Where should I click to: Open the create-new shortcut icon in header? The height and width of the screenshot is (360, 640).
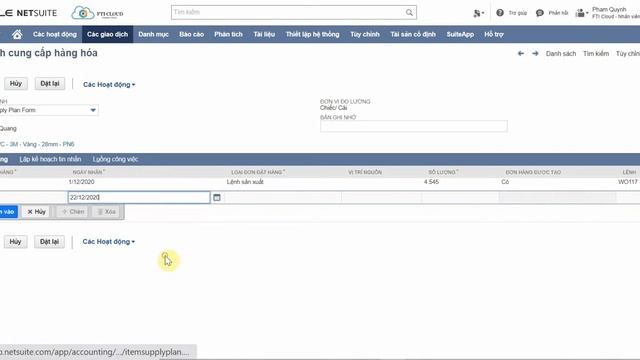click(478, 13)
